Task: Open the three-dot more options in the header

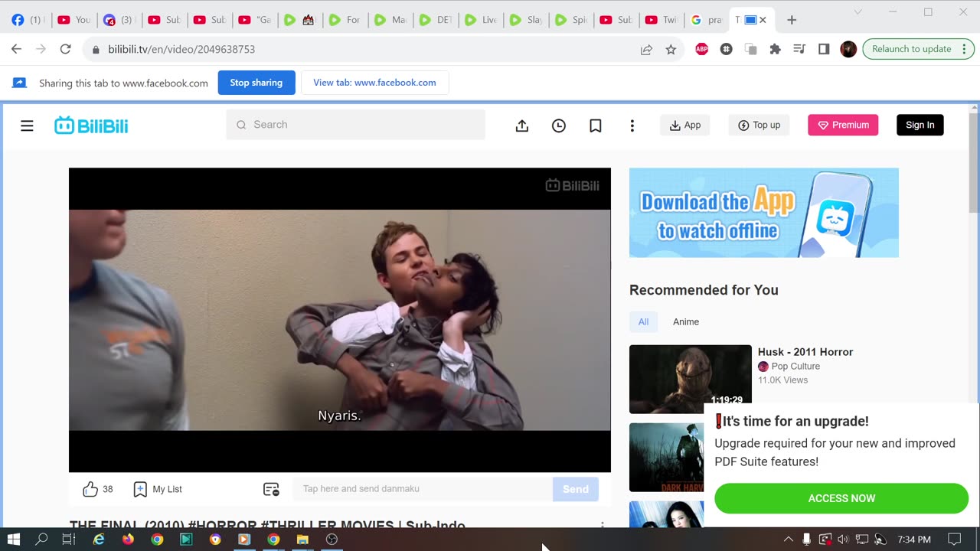Action: (632, 126)
